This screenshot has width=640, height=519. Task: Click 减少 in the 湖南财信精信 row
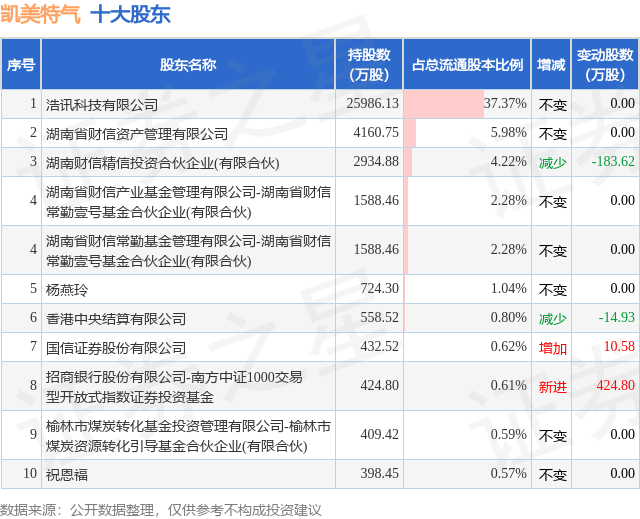[553, 163]
